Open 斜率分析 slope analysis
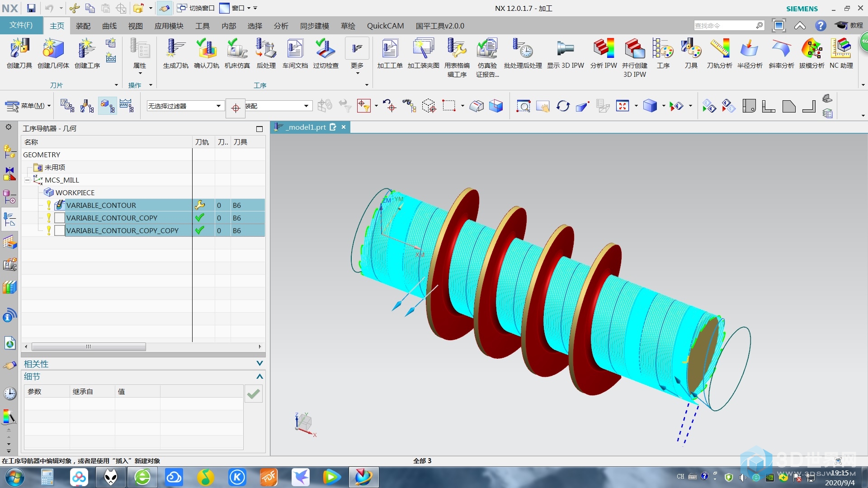 coord(781,49)
